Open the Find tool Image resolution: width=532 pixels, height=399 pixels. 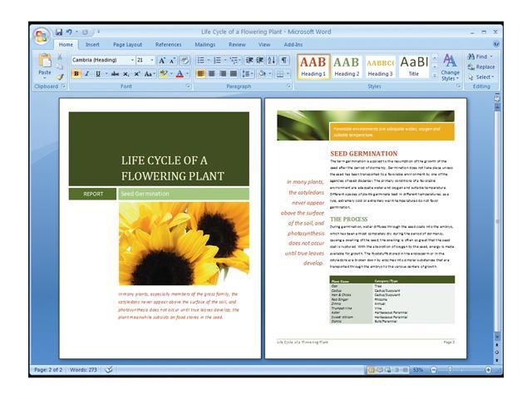coord(480,57)
